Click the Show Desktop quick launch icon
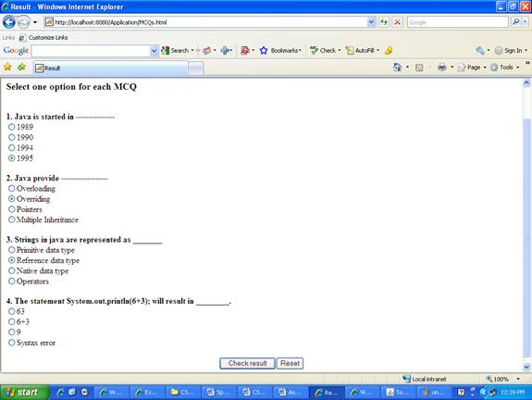532x400 pixels. [72, 393]
